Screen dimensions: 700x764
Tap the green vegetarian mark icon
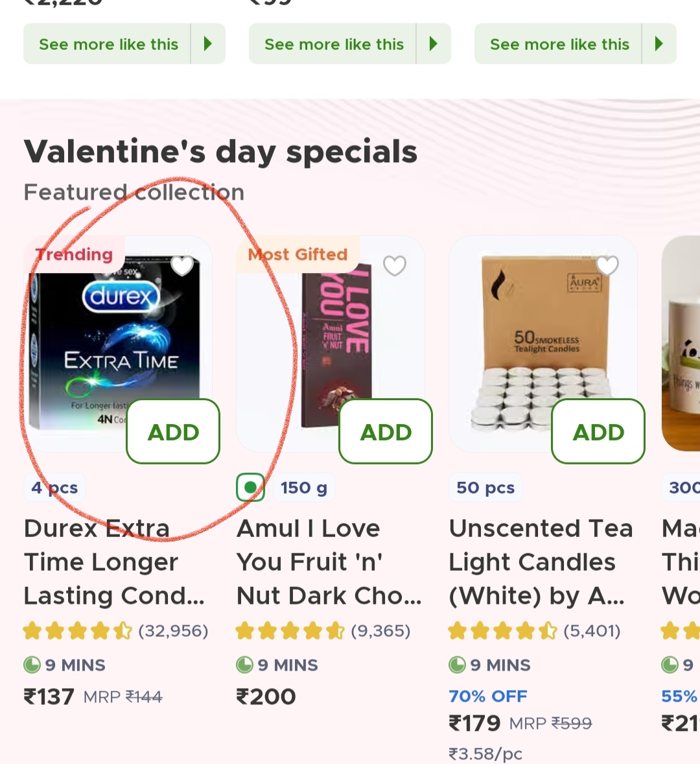(x=250, y=487)
